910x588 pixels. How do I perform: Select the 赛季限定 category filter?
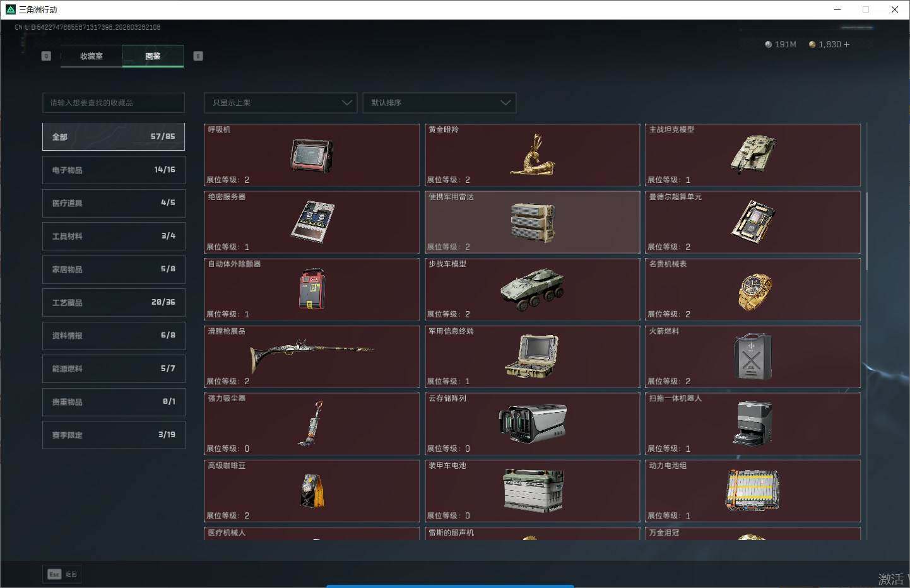point(114,435)
